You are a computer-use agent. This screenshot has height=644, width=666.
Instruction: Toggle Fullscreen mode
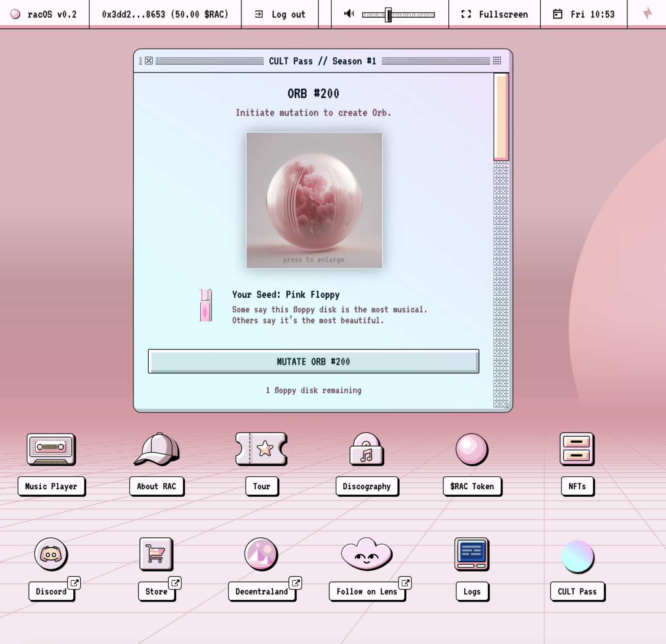(x=495, y=14)
